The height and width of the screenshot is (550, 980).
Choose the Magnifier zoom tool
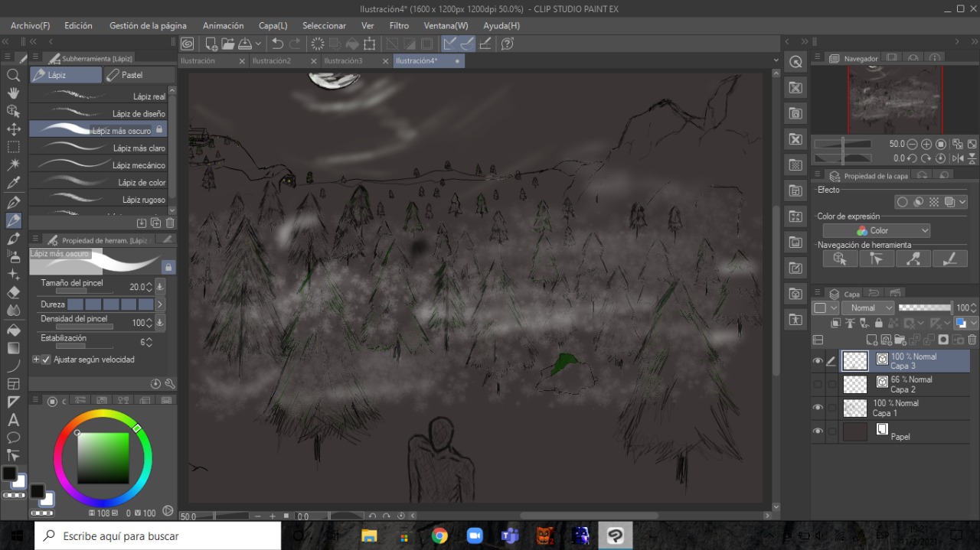13,76
